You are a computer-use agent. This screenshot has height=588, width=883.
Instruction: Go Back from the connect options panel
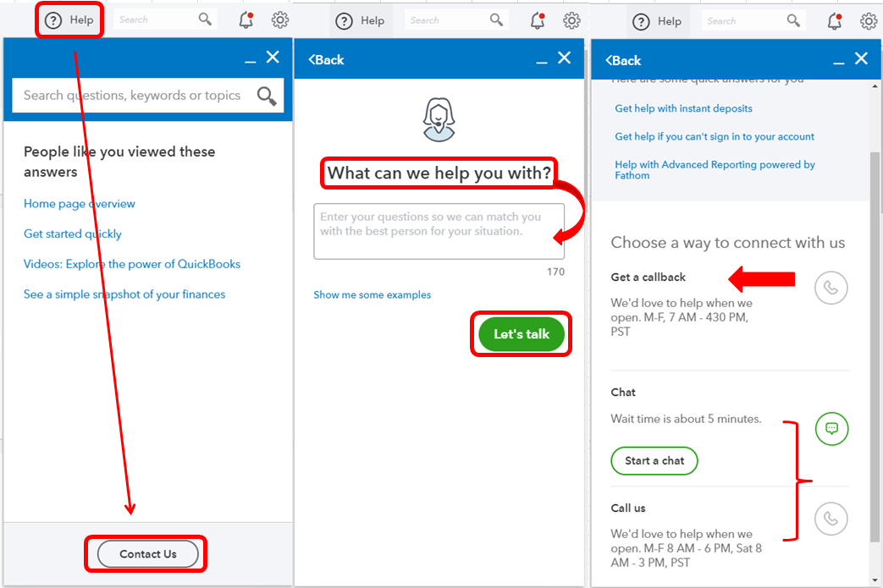pyautogui.click(x=623, y=60)
